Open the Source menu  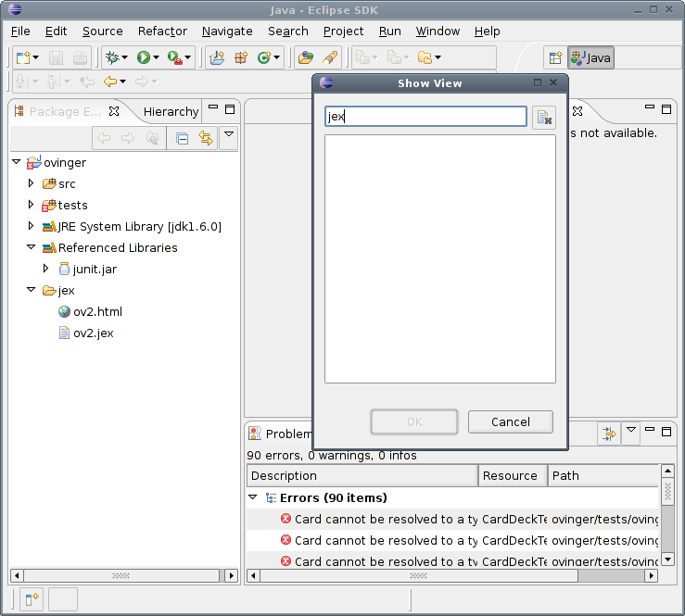pyautogui.click(x=103, y=31)
